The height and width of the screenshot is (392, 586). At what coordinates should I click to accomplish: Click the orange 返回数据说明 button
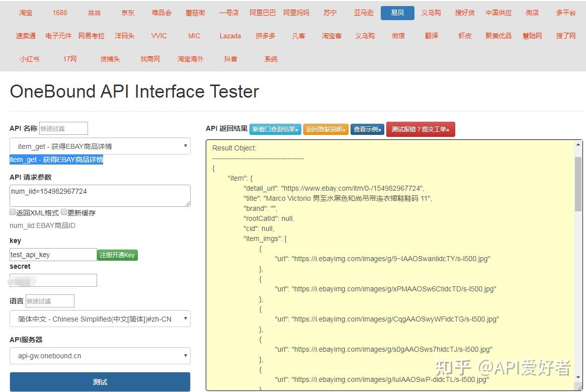pyautogui.click(x=326, y=129)
